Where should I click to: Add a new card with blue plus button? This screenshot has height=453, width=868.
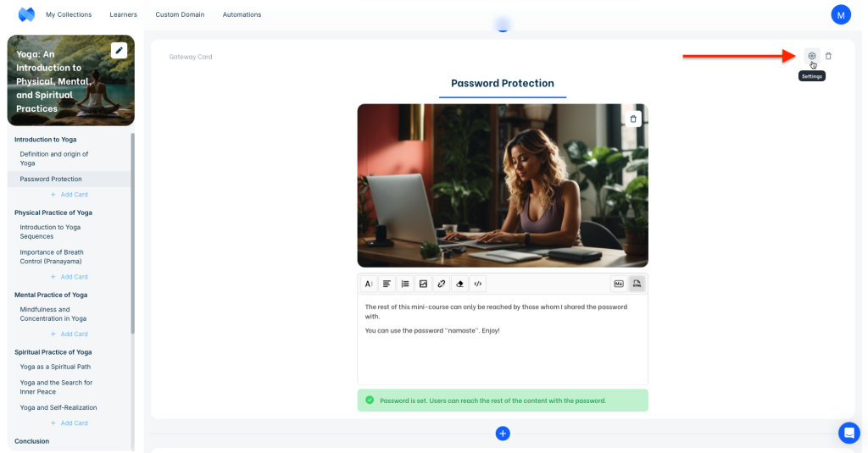point(502,434)
